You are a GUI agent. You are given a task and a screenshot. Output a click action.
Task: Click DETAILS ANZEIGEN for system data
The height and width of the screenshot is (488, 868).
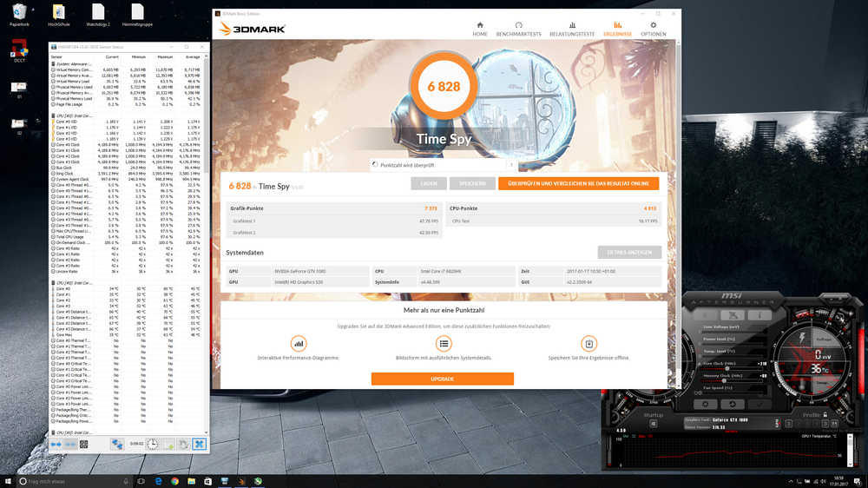pos(629,252)
